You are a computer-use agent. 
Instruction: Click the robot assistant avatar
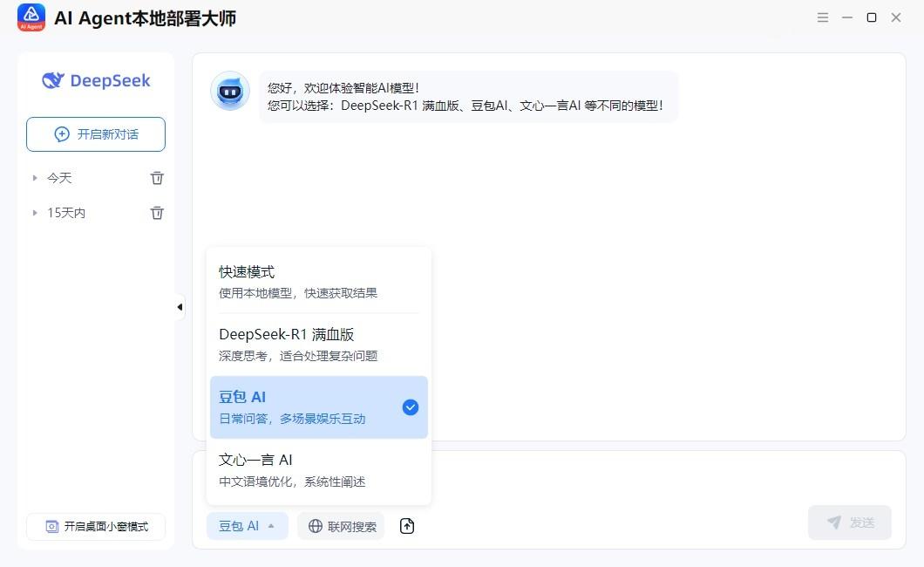point(230,91)
